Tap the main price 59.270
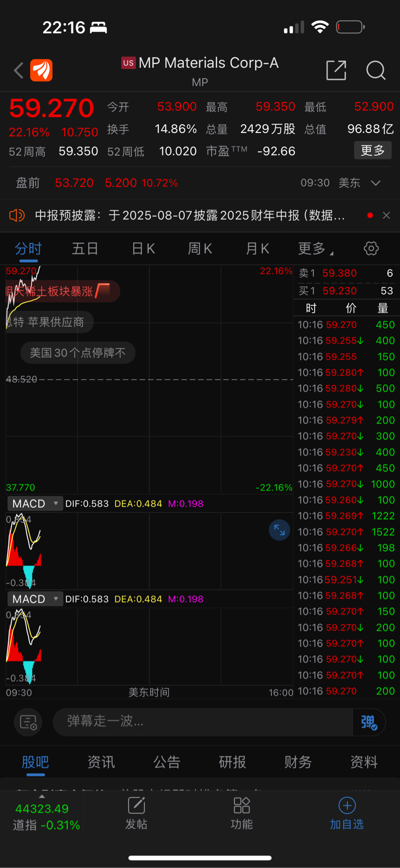Screen dimensions: 400x868 coord(52,108)
